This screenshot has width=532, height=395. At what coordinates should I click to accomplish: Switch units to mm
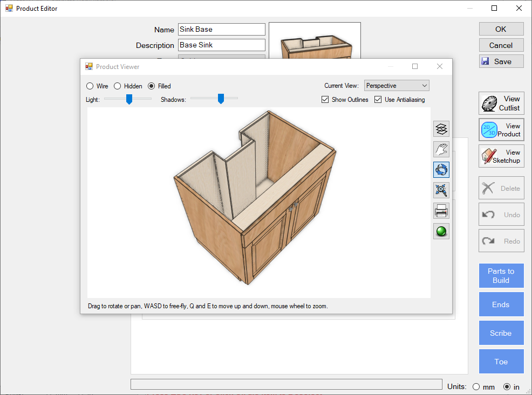click(476, 387)
